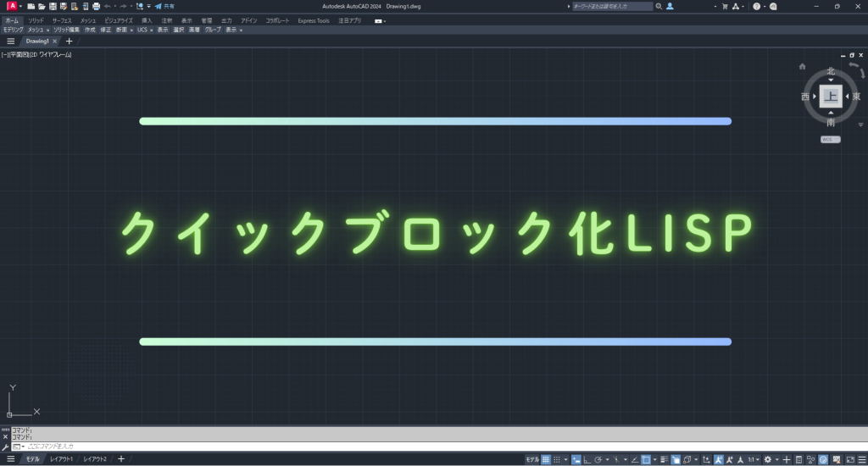The height and width of the screenshot is (466, 868).
Task: Click the 共有 share button
Action: pos(164,6)
